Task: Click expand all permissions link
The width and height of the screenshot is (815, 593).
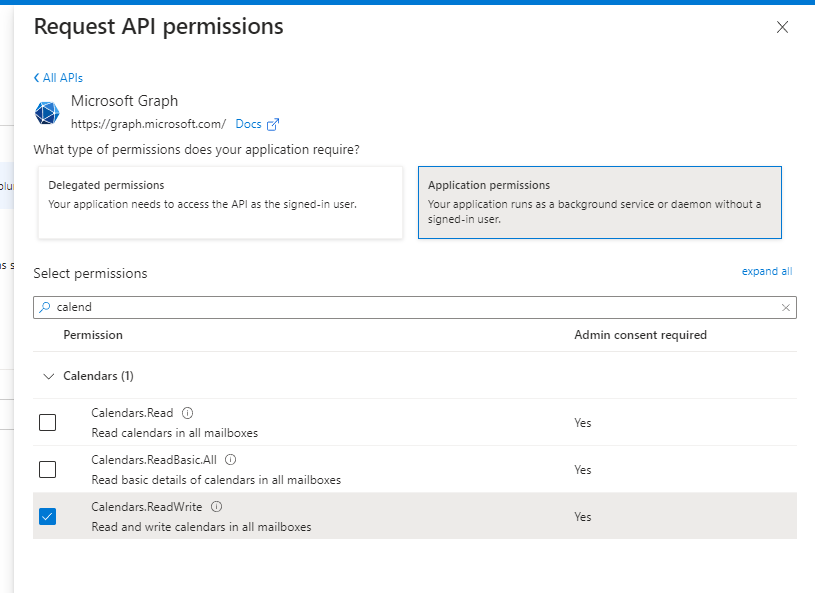Action: tap(766, 271)
